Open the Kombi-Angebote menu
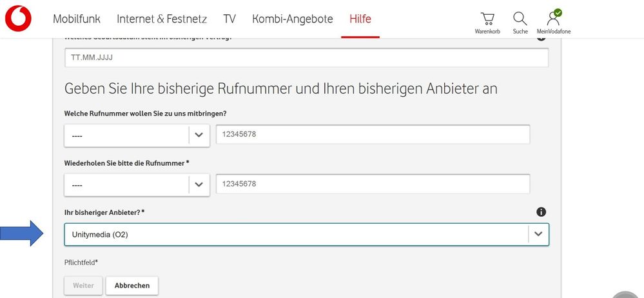 click(293, 19)
